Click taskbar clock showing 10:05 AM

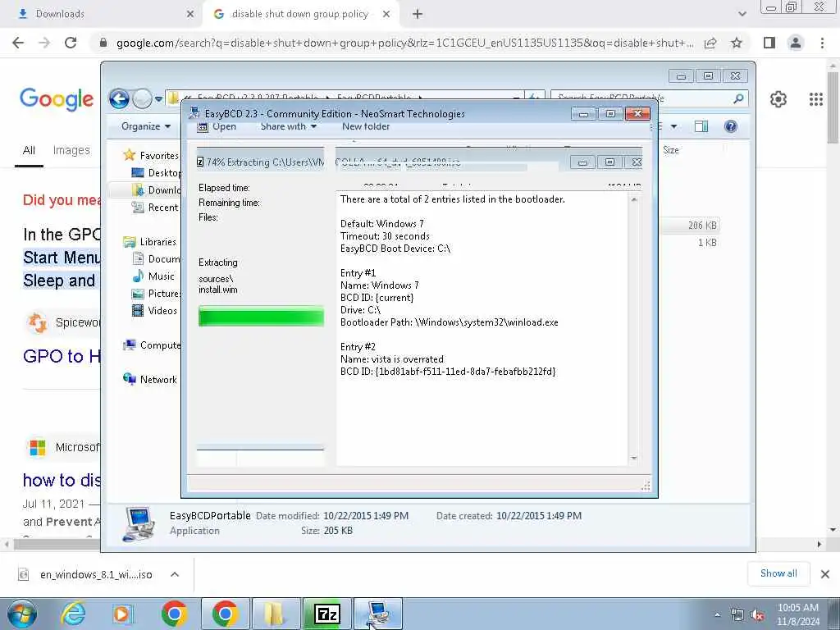pos(797,614)
